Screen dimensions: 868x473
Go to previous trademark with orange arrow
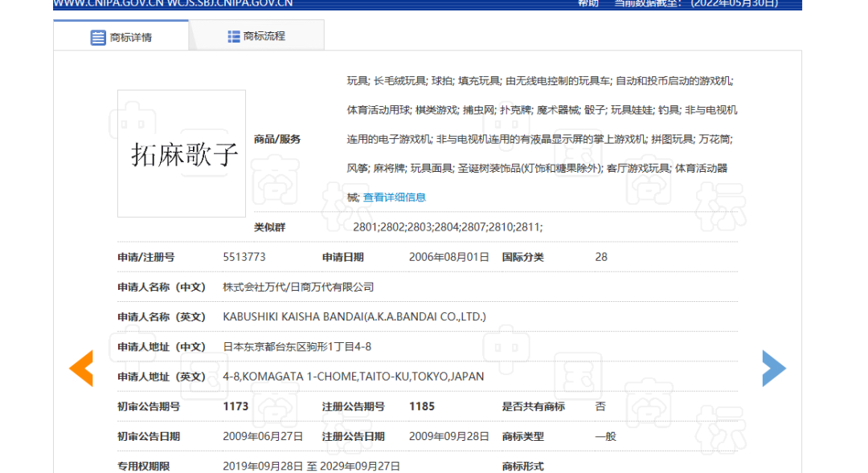click(x=81, y=368)
